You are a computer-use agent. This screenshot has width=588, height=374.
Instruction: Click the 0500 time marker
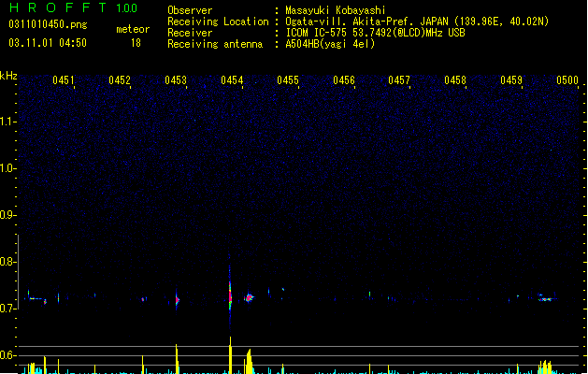(567, 80)
